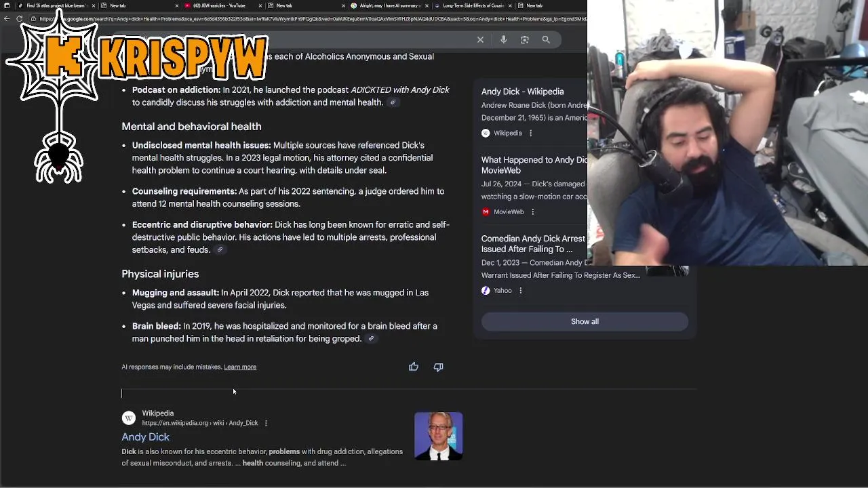Close the 'Find 3i atlas project blue beam' tab
The image size is (868, 488).
coord(94,5)
